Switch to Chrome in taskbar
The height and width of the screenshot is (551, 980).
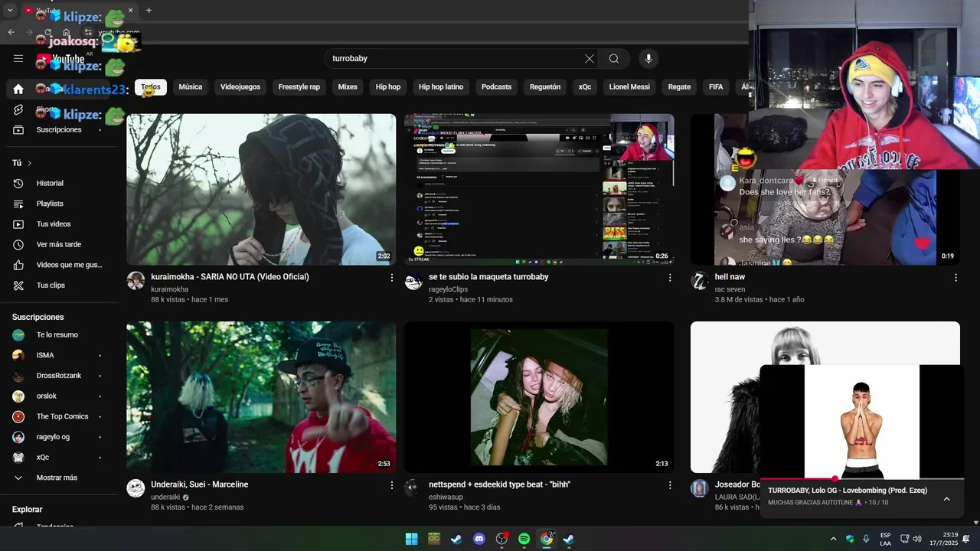pos(547,539)
